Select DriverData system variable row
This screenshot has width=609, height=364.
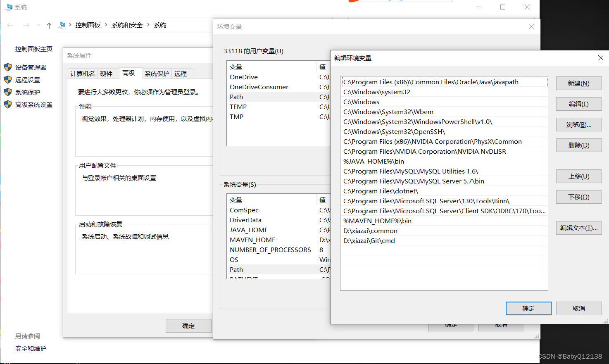pos(279,220)
